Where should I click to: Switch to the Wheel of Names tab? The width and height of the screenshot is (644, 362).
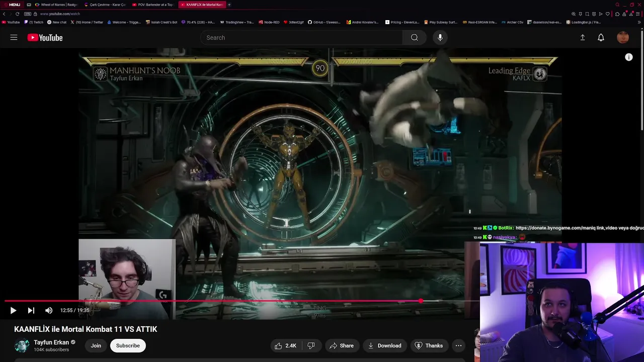point(56,5)
